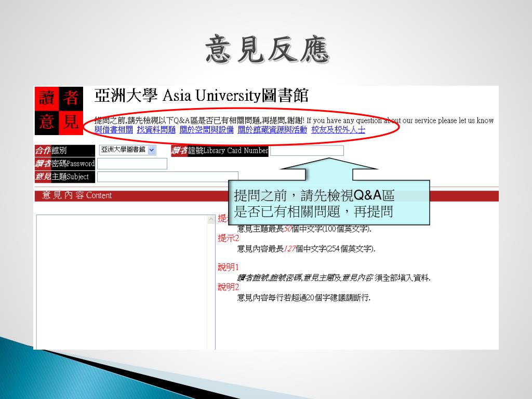Click the 意見主題Subject label

[x=65, y=177]
